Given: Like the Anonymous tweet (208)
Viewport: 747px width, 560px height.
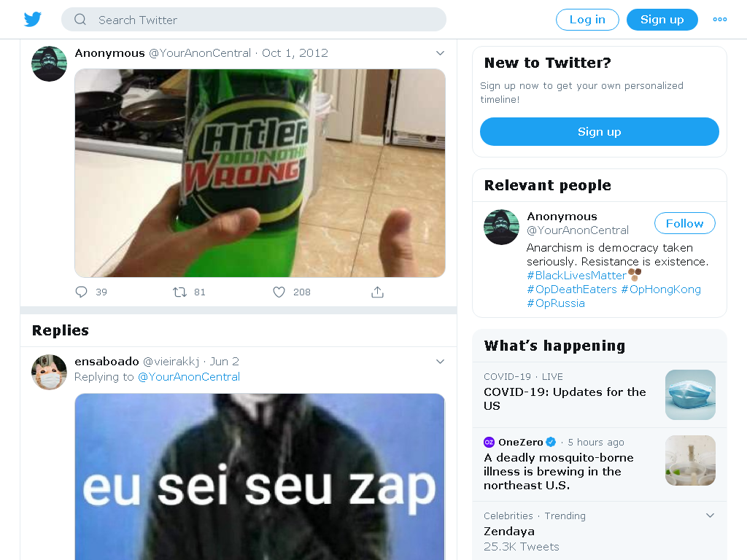Looking at the screenshot, I should pos(279,292).
